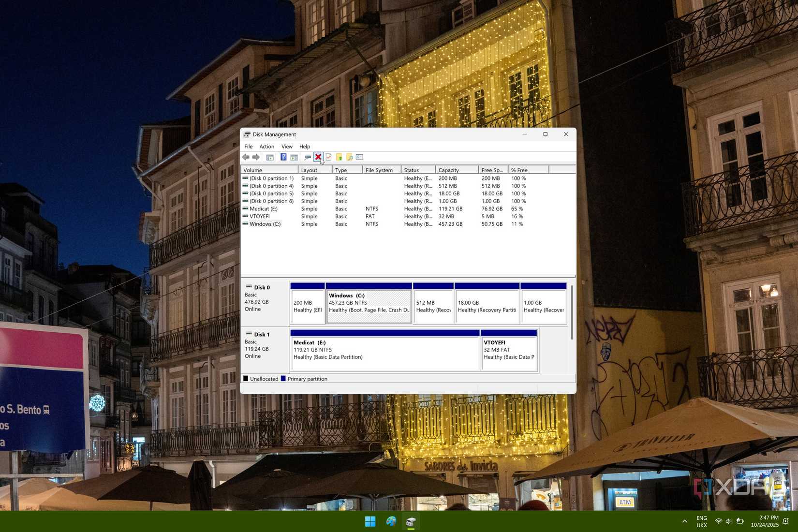Select the VTOYEFI volume in the list
Image resolution: width=798 pixels, height=532 pixels.
click(x=408, y=217)
